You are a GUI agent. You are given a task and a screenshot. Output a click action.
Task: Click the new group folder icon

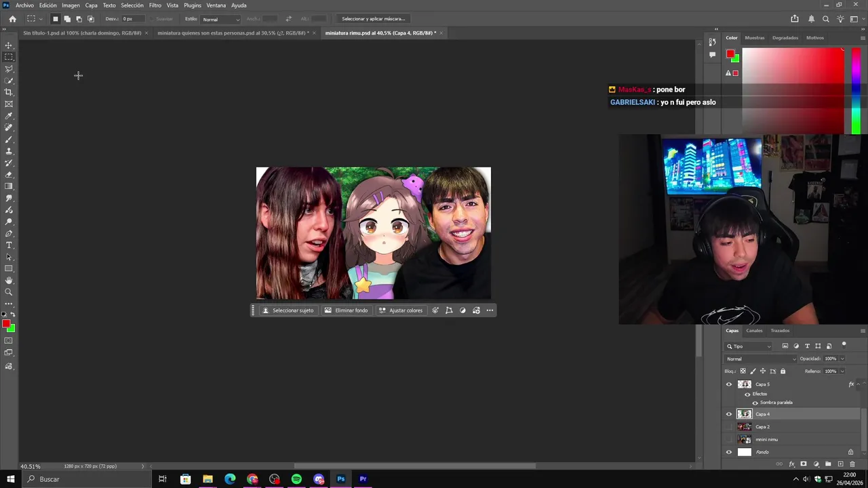pos(828,464)
